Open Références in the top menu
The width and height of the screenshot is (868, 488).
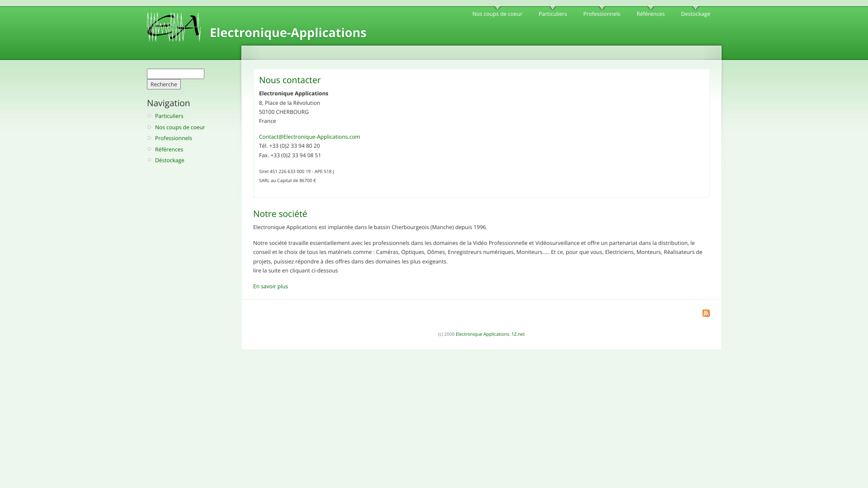[650, 14]
